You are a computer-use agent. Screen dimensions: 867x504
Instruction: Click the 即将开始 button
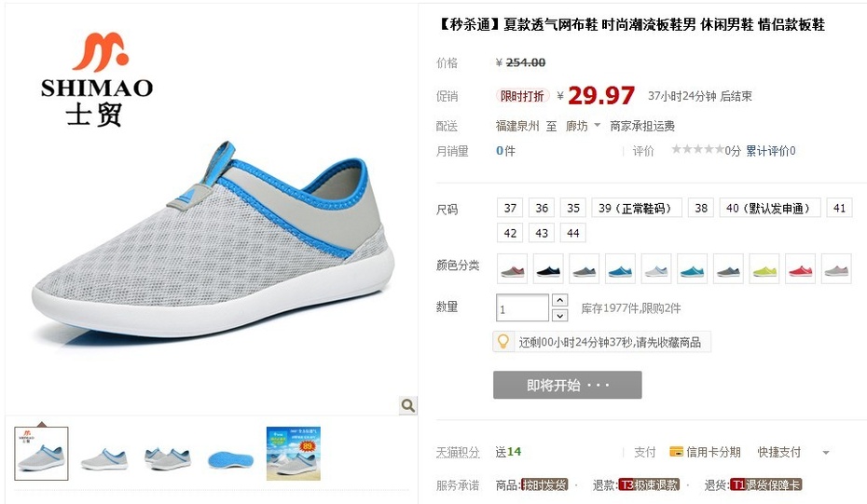pyautogui.click(x=568, y=385)
